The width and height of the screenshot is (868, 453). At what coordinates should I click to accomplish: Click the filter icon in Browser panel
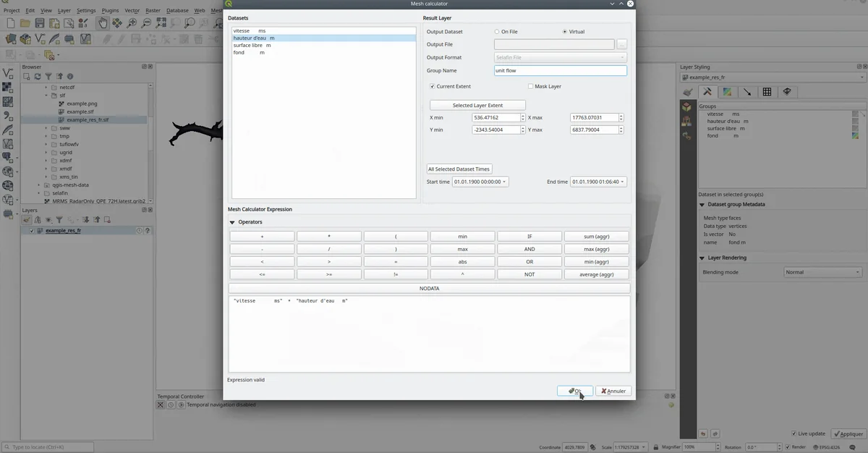click(48, 77)
